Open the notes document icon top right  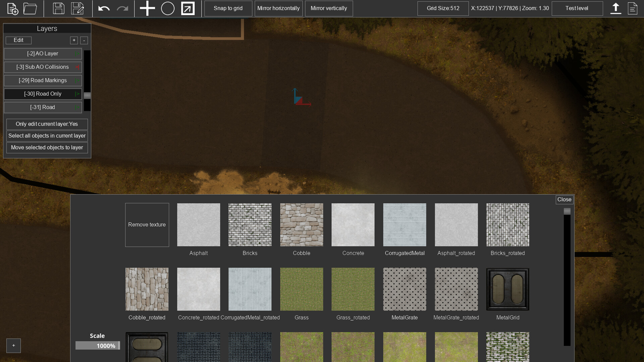pyautogui.click(x=633, y=8)
